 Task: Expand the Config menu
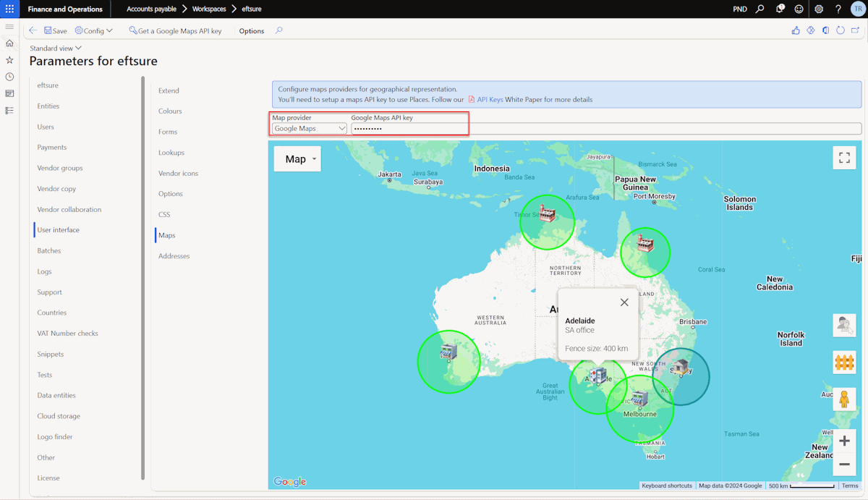tap(94, 31)
